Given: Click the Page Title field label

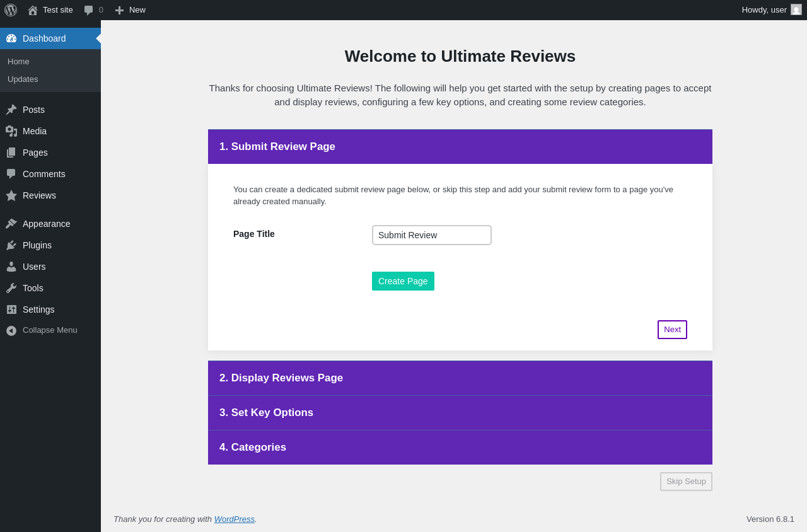Looking at the screenshot, I should tap(254, 234).
